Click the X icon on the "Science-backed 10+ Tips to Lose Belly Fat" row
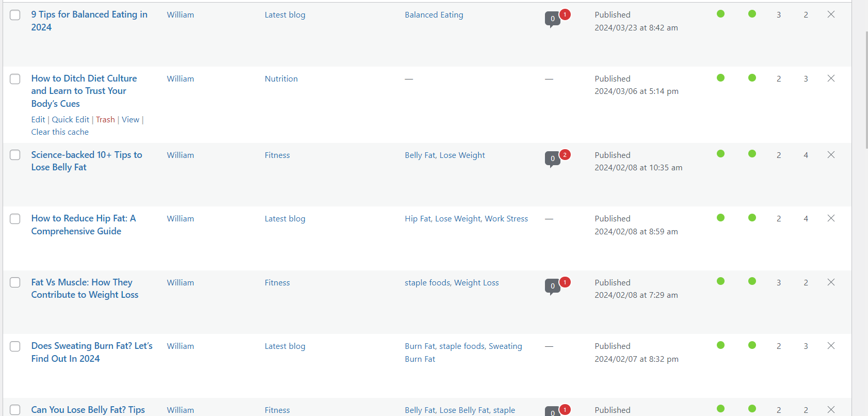This screenshot has height=416, width=868. (x=831, y=154)
